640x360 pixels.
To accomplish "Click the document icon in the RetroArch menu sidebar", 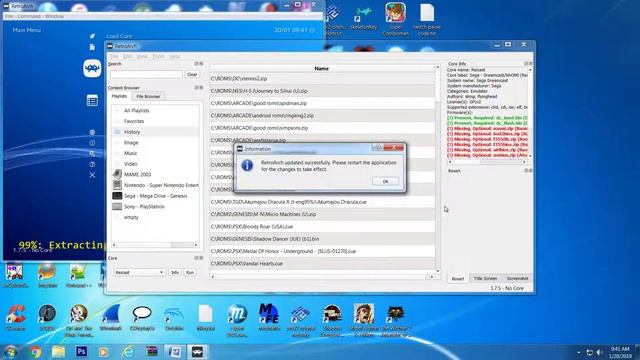I will coord(92,47).
